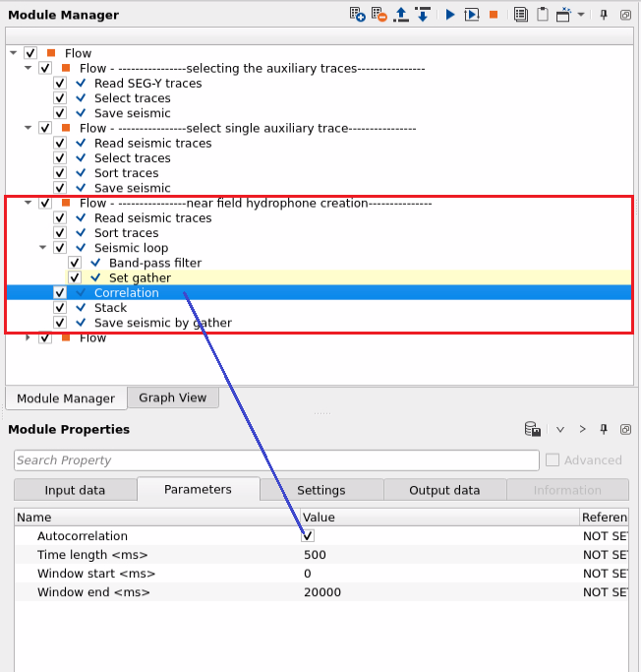
Task: Select the Read SEG-Y traces module
Action: point(148,84)
